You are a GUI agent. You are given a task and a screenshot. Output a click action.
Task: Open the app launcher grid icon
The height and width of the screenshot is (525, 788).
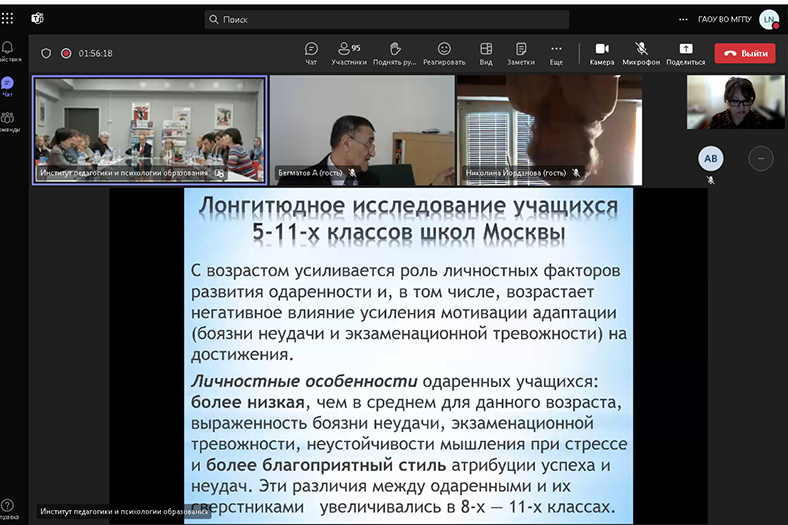tap(8, 18)
